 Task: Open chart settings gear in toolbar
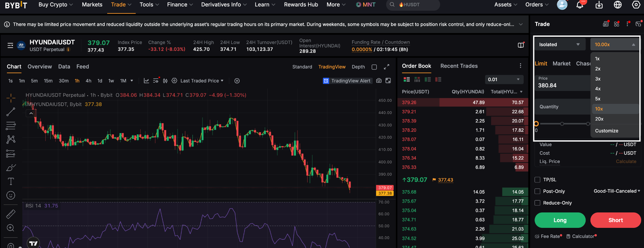pyautogui.click(x=175, y=81)
